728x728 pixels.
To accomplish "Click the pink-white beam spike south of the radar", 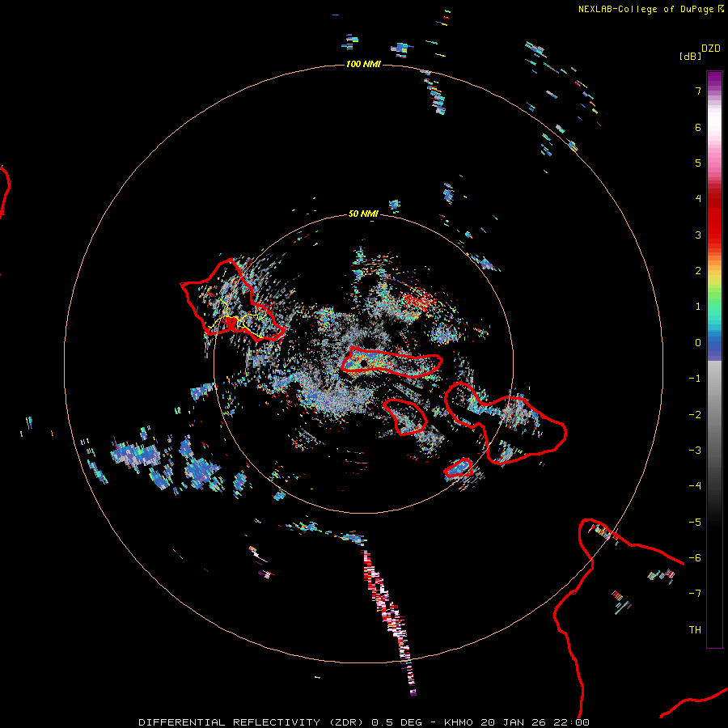I will click(389, 622).
